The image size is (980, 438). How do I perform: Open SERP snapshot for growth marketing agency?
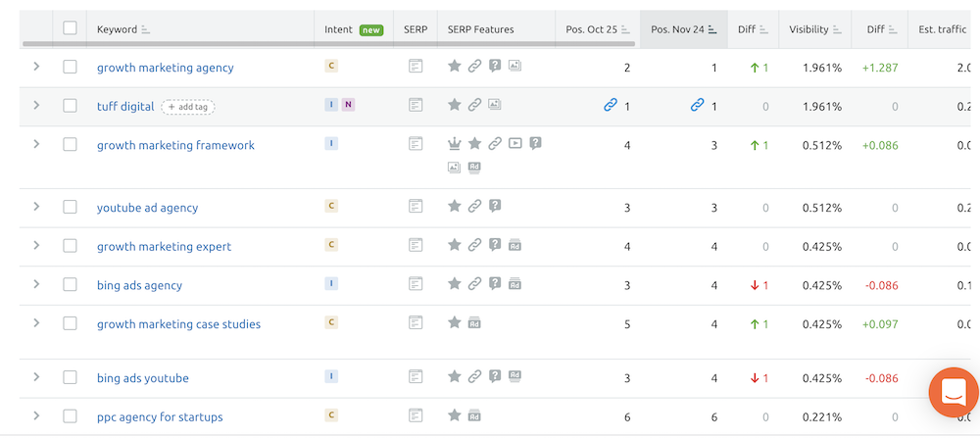coord(416,67)
